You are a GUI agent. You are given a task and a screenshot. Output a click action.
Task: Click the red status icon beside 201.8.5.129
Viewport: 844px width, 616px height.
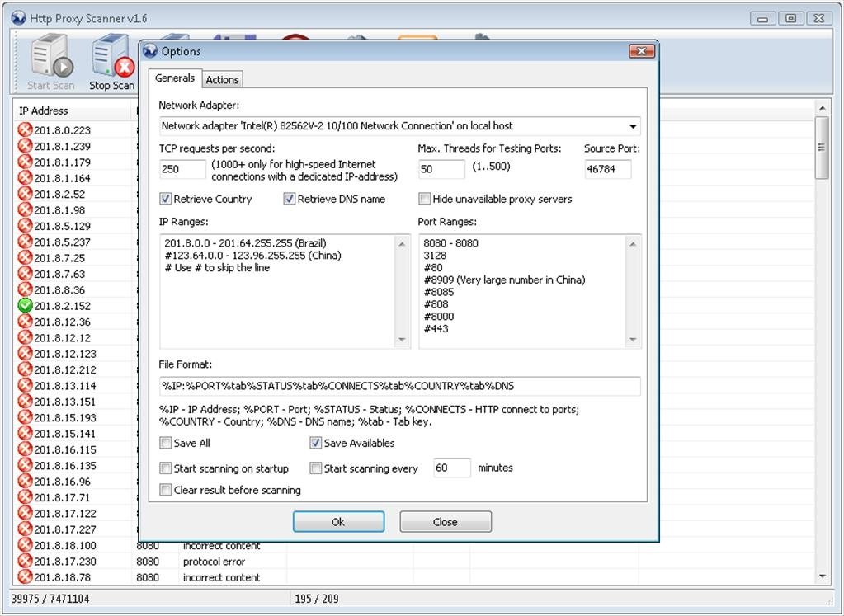click(x=25, y=225)
